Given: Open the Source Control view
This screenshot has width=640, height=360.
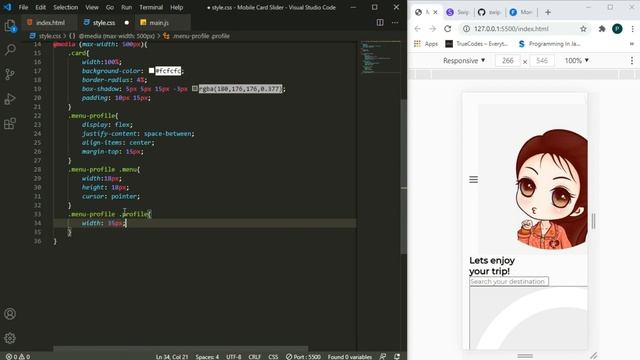Looking at the screenshot, I should (x=10, y=74).
